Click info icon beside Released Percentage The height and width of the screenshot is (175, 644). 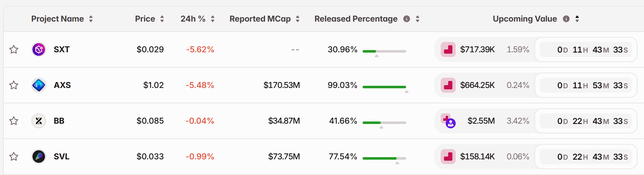(406, 19)
